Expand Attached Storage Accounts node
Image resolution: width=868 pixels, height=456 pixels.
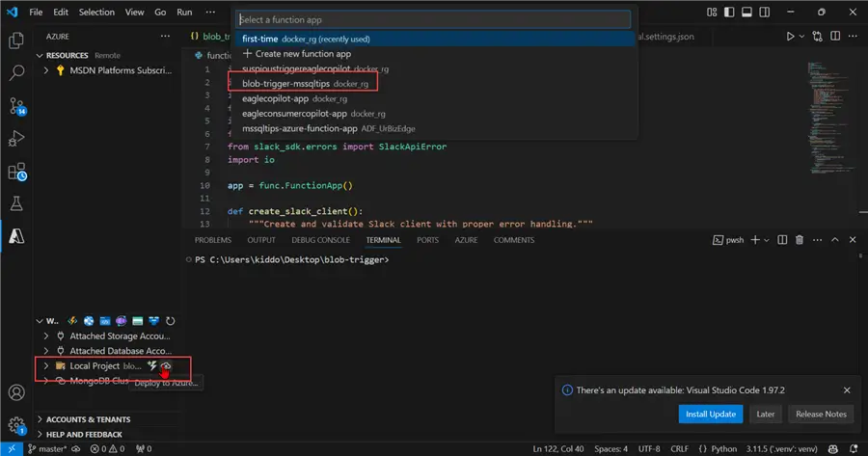pos(46,335)
